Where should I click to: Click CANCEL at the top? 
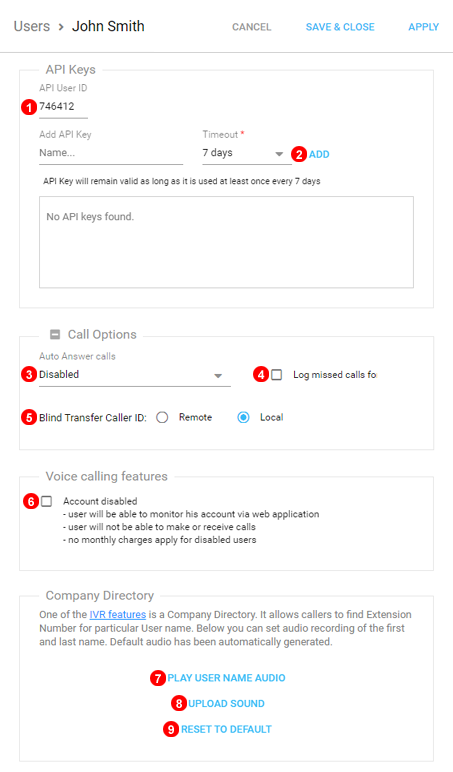252,27
